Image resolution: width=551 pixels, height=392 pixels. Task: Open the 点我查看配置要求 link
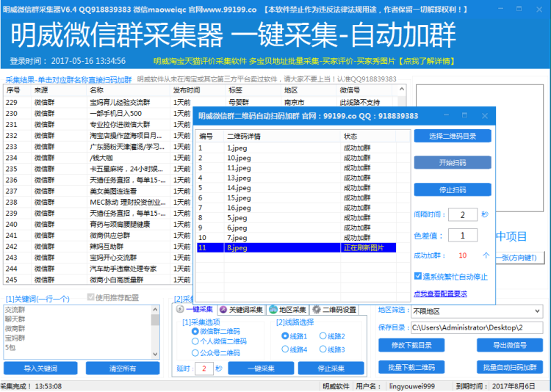(440, 294)
